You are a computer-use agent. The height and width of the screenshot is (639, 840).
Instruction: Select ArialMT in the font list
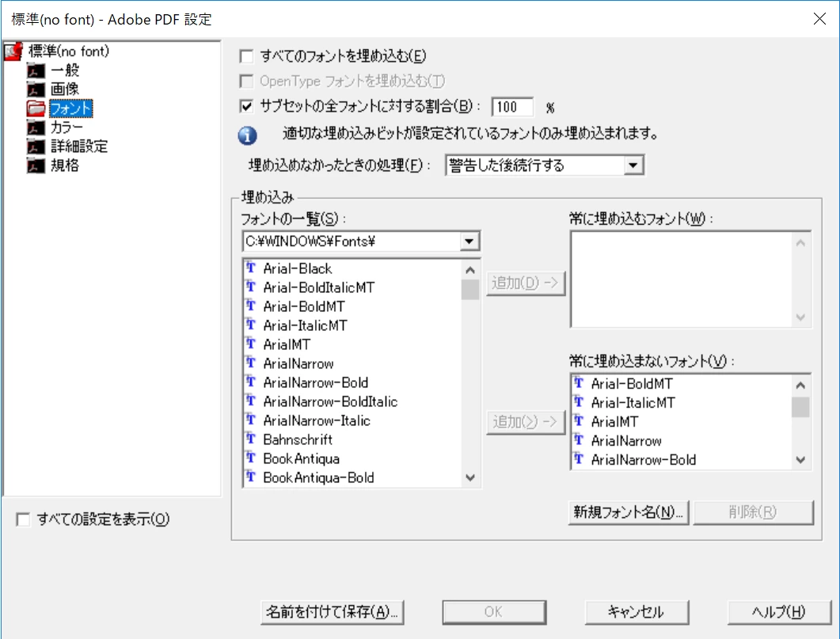pyautogui.click(x=287, y=344)
